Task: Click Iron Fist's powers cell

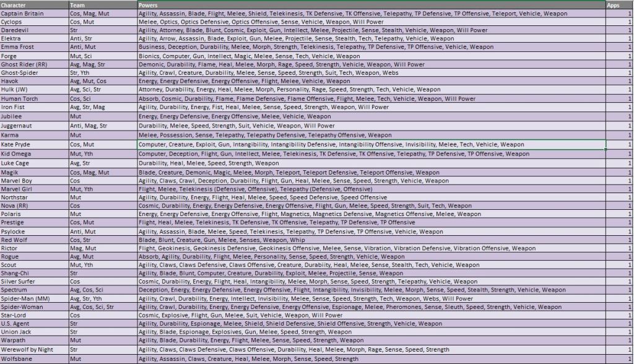Action: tap(370, 107)
